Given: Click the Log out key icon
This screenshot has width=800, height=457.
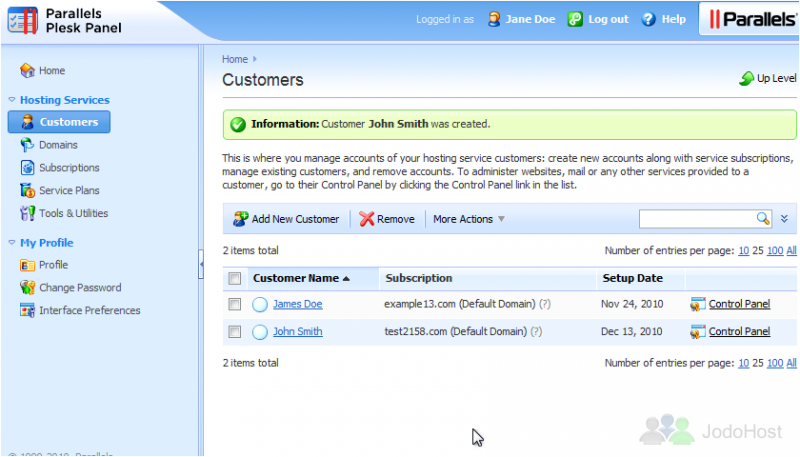Looking at the screenshot, I should pyautogui.click(x=575, y=19).
